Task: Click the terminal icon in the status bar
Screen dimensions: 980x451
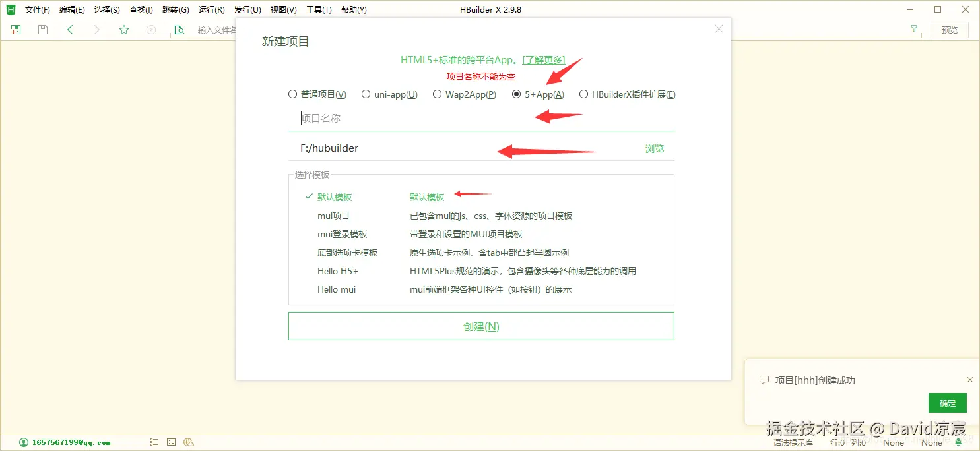Action: click(x=171, y=442)
